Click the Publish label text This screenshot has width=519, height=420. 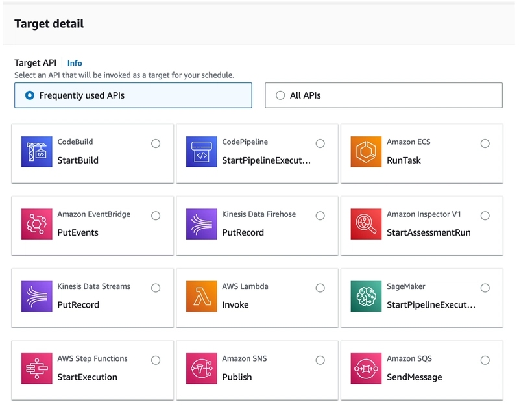[237, 377]
